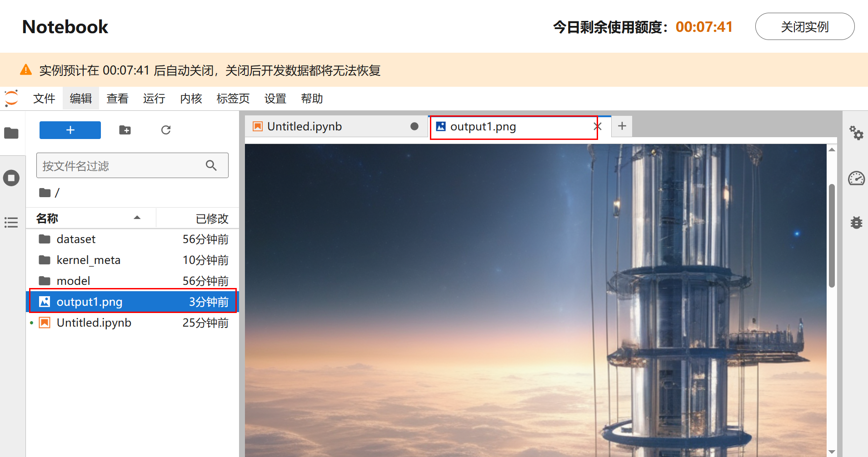Open the 运行 menu

(154, 99)
